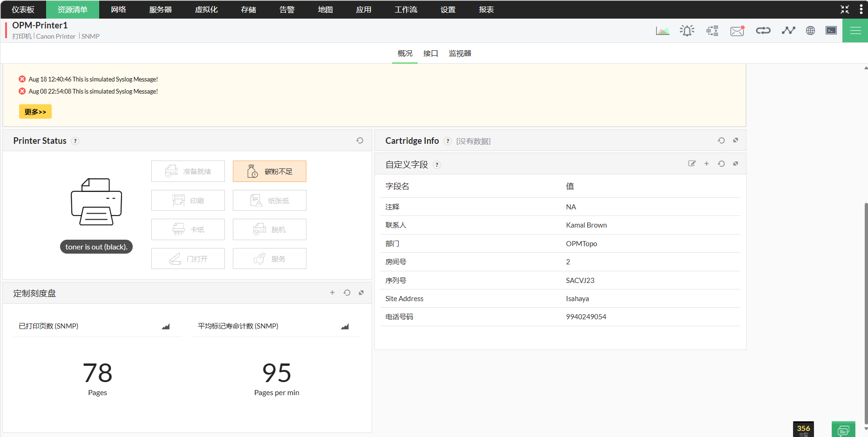
Task: Add a new custom field
Action: tap(706, 163)
